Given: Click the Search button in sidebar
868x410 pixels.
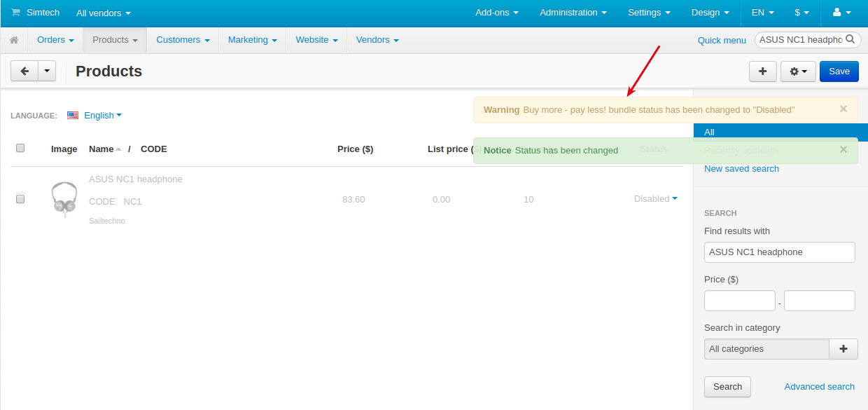Looking at the screenshot, I should pyautogui.click(x=727, y=387).
